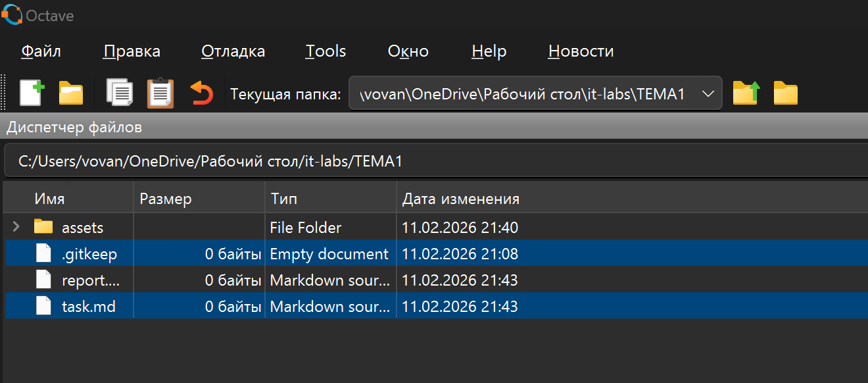The image size is (868, 383).
Task: Open the Файл menu
Action: pos(41,51)
